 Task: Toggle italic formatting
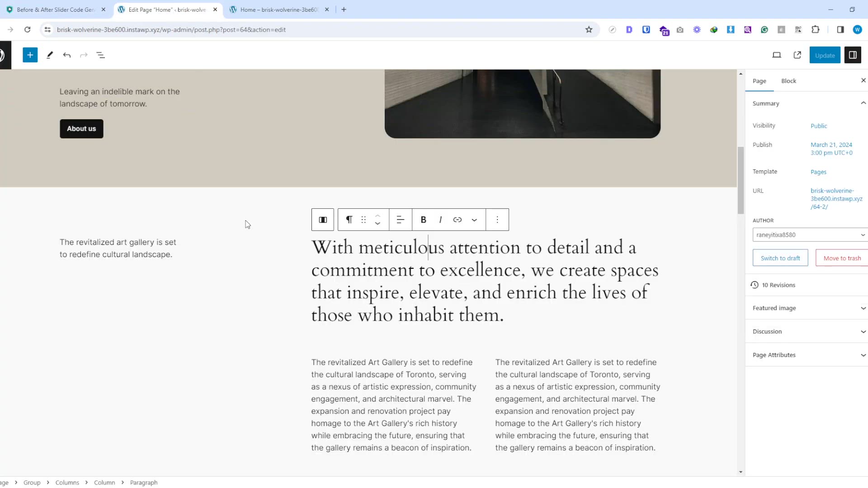pos(440,220)
